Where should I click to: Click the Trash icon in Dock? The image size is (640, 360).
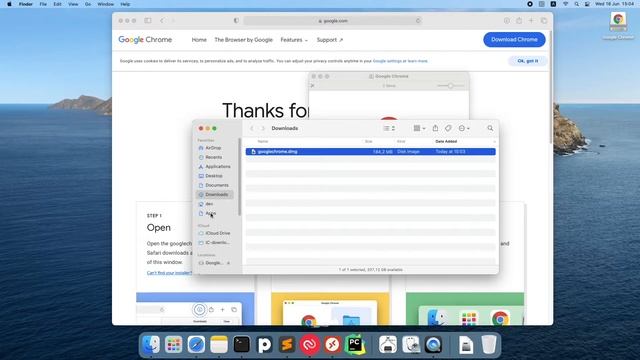click(489, 345)
